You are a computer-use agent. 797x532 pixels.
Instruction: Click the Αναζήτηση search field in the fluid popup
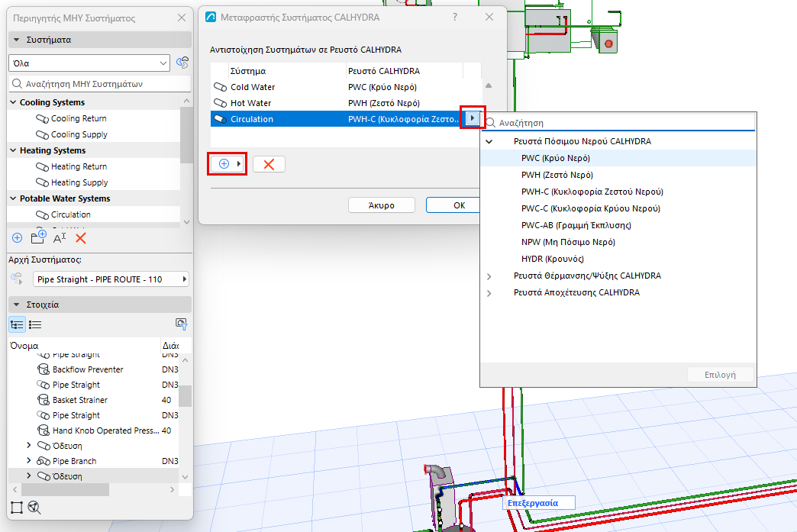(618, 123)
